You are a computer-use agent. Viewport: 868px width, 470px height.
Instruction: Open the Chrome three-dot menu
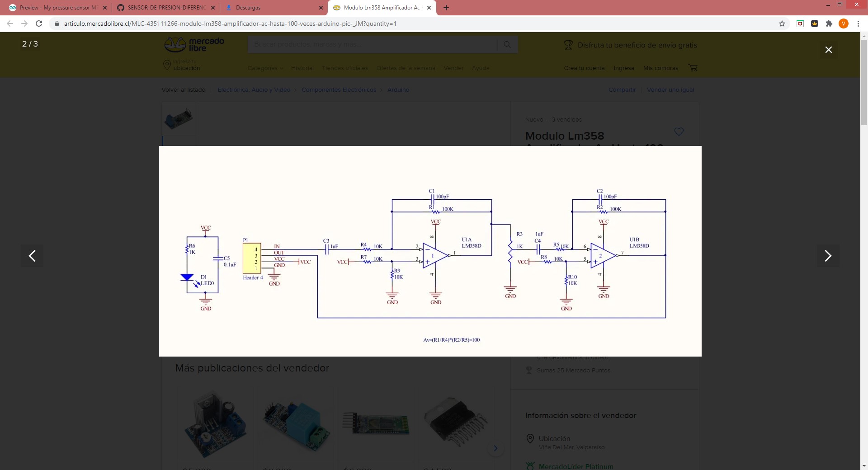pyautogui.click(x=858, y=23)
